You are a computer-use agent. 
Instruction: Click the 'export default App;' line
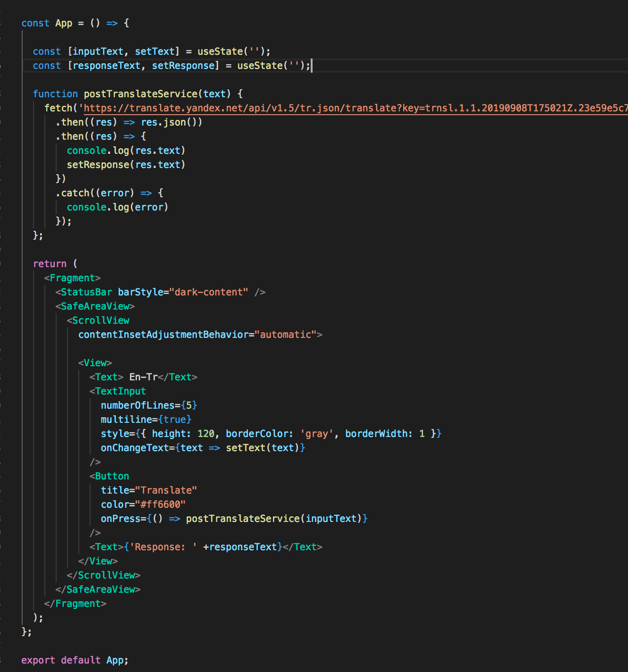tap(75, 660)
